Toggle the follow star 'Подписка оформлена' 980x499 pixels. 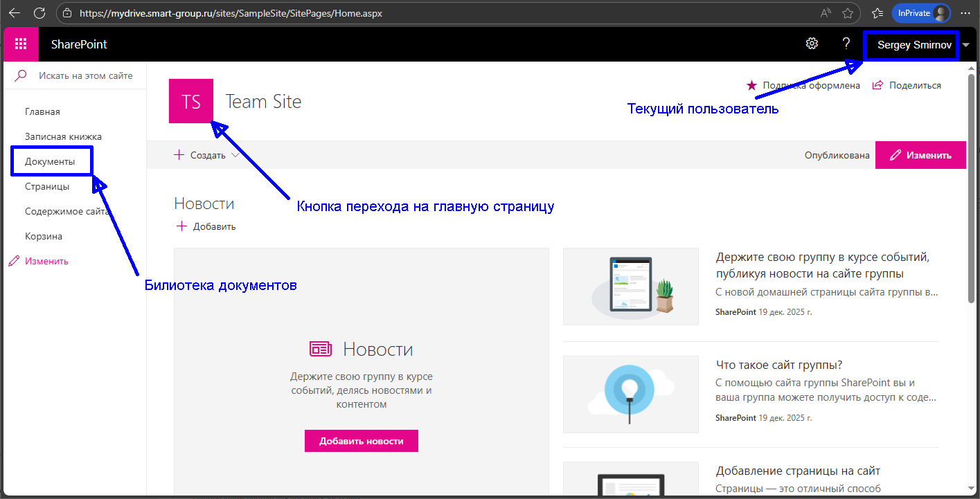pyautogui.click(x=751, y=85)
